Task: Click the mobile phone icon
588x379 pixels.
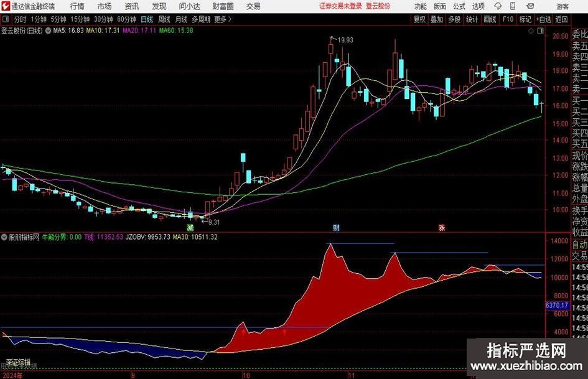Action: click(x=513, y=6)
